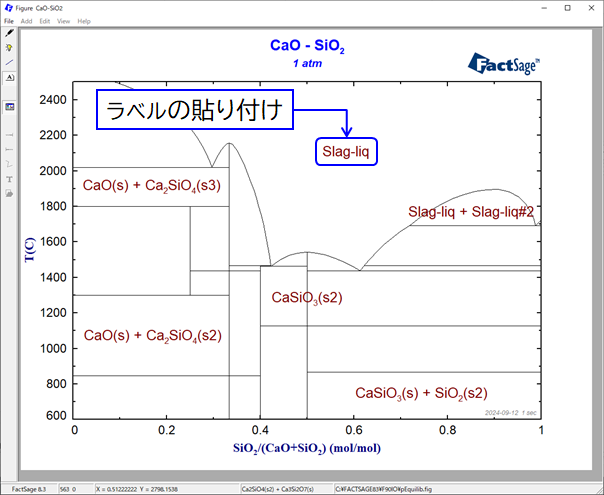
Task: Click the CaO(s) + Ca2SiO4(s3) label
Action: [152, 186]
